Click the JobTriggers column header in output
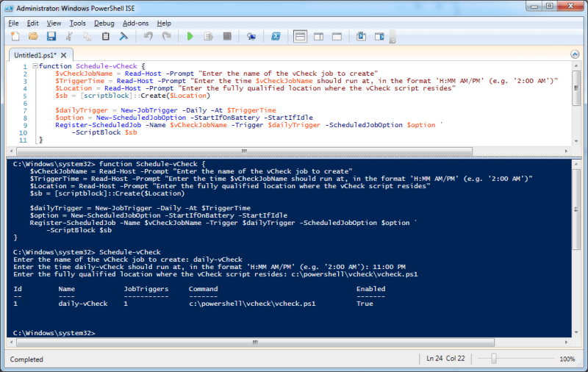Image resolution: width=588 pixels, height=372 pixels. (x=146, y=289)
